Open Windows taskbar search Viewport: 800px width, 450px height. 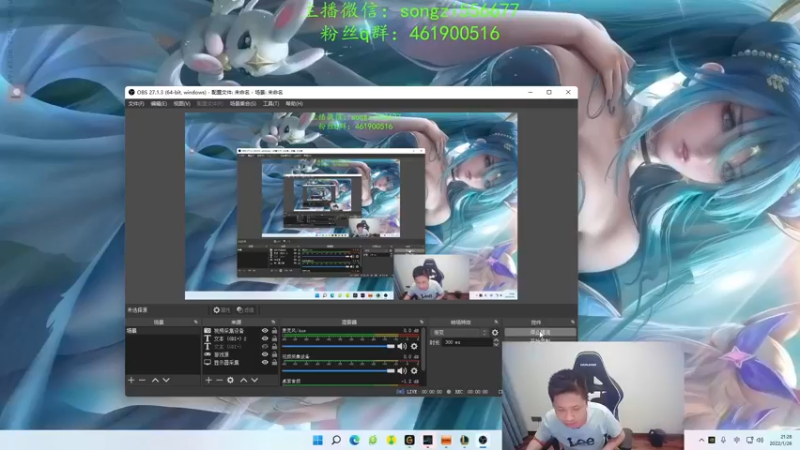point(336,440)
